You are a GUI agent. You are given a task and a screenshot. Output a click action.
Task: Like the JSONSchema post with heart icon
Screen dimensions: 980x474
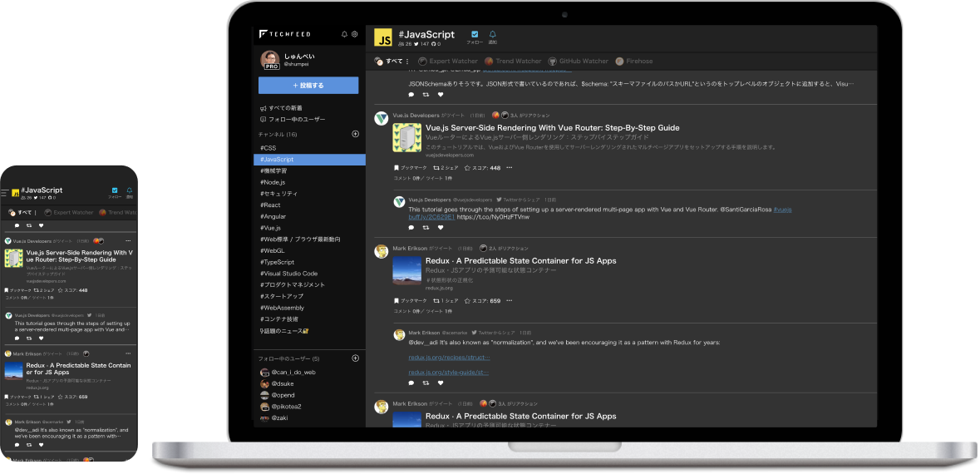click(x=441, y=95)
